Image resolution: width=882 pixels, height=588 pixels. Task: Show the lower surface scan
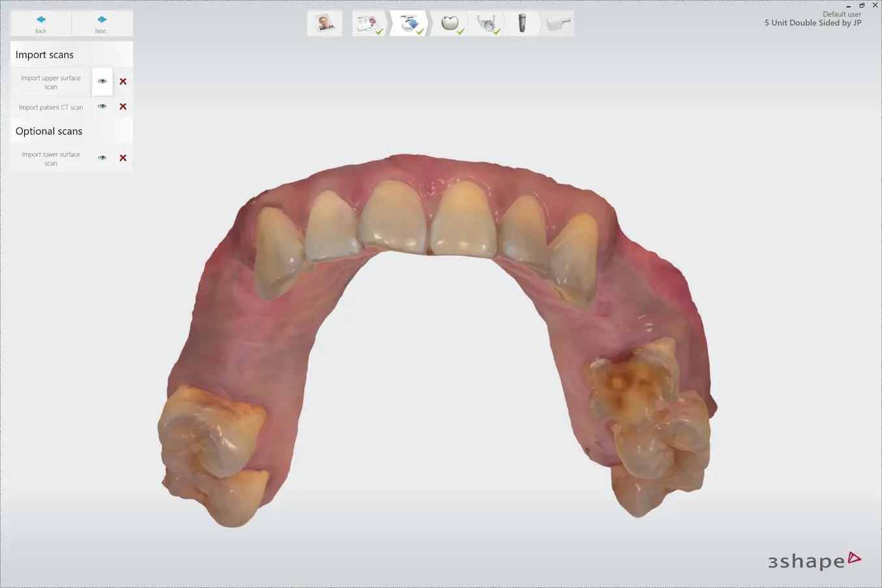pyautogui.click(x=102, y=158)
